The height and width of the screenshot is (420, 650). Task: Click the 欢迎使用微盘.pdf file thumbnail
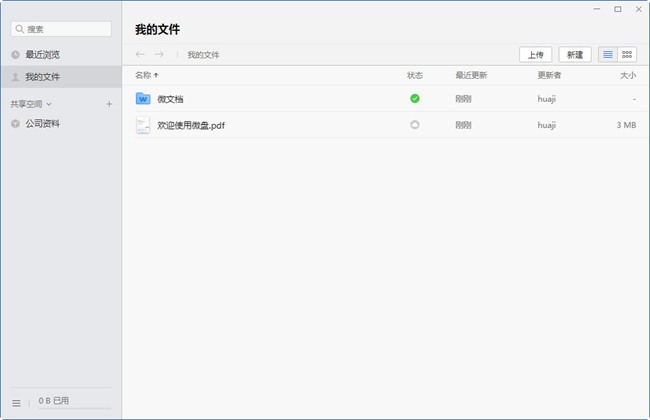pos(143,125)
